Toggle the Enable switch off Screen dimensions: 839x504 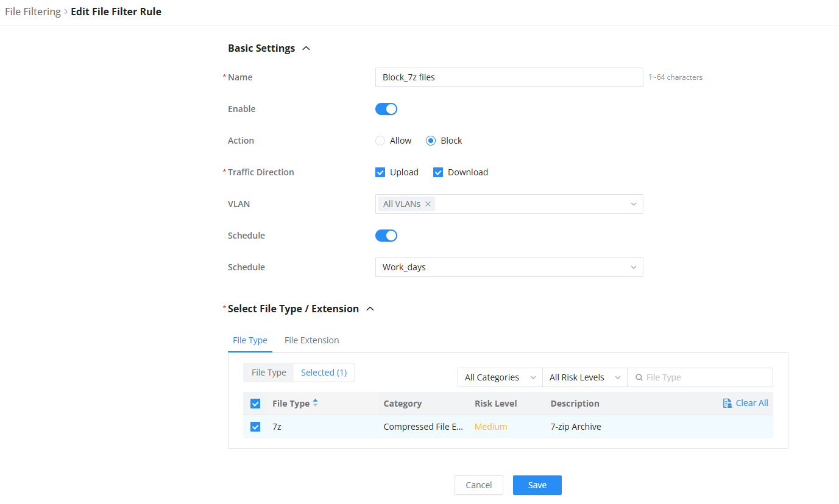point(386,109)
